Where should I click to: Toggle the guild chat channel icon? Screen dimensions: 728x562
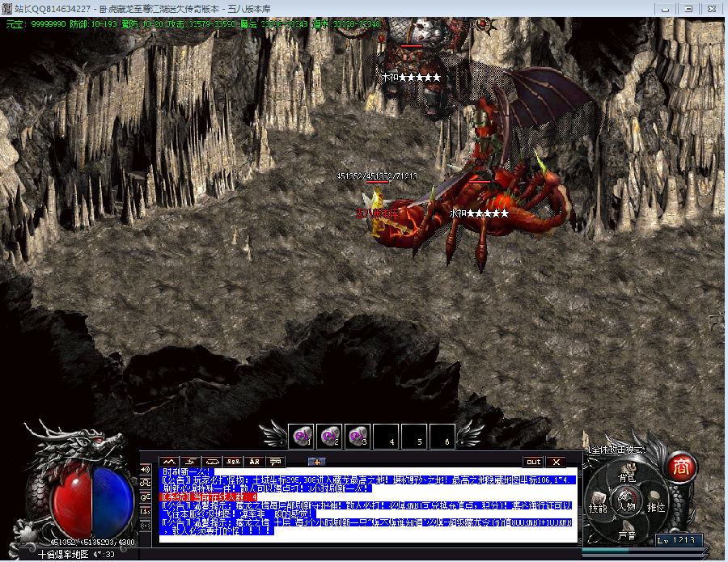[x=146, y=511]
